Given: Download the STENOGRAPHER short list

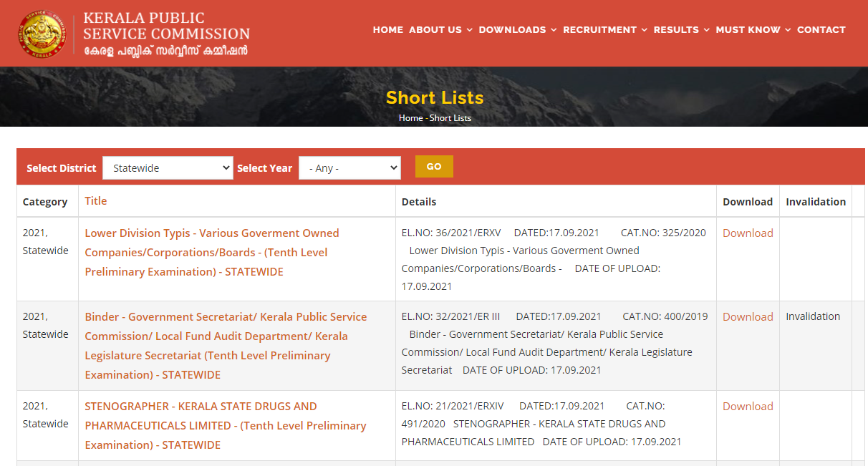Looking at the screenshot, I should pos(748,406).
